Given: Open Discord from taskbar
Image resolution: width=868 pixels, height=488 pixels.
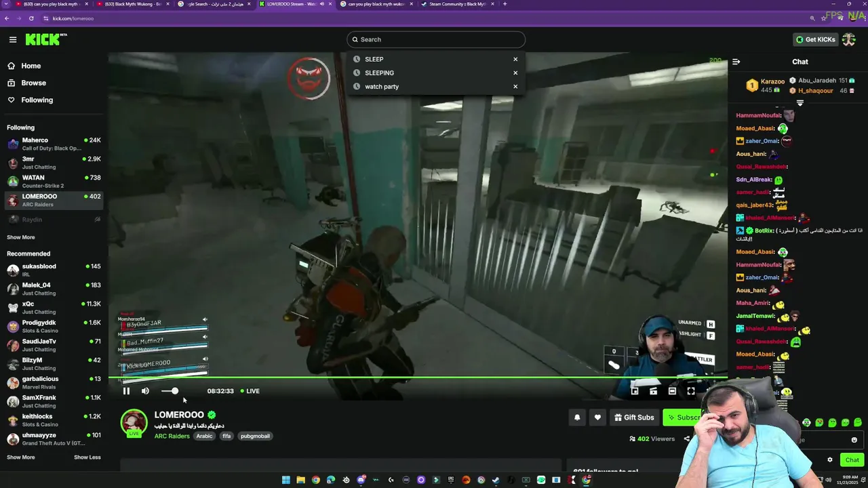Looking at the screenshot, I should (361, 480).
